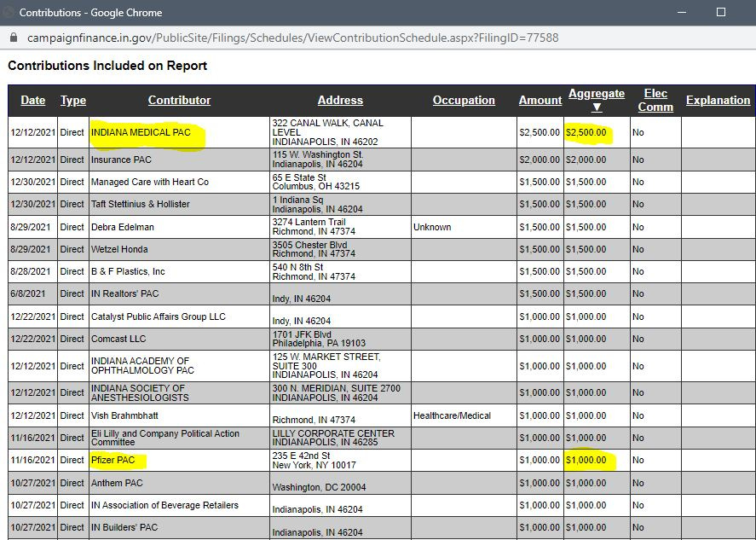Select Anthem PAC contributor cell
Screen dimensions: 756x540
pyautogui.click(x=179, y=483)
